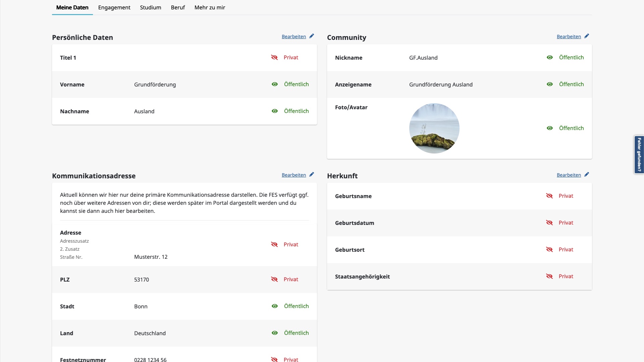The width and height of the screenshot is (644, 362).
Task: Click Privat label in Geburtsort row
Action: click(566, 249)
